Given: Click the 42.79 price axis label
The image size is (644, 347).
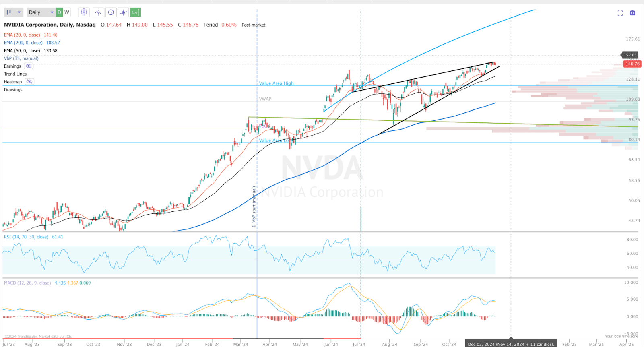Looking at the screenshot, I should (634, 221).
